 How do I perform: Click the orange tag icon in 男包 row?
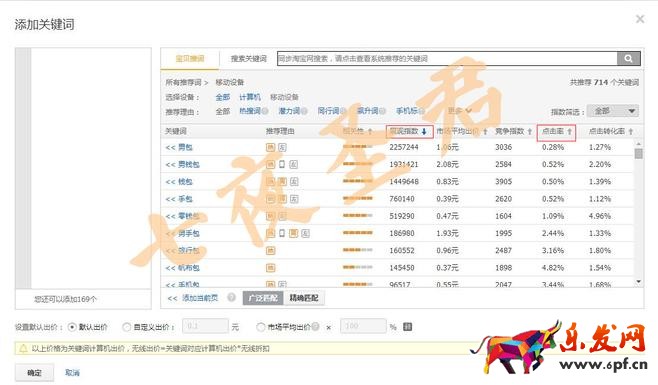coord(271,147)
